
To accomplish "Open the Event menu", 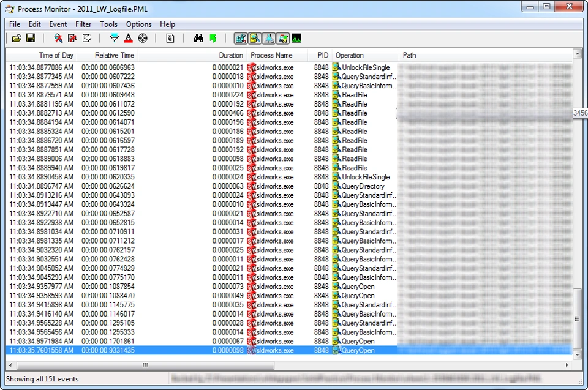I will pyautogui.click(x=58, y=24).
